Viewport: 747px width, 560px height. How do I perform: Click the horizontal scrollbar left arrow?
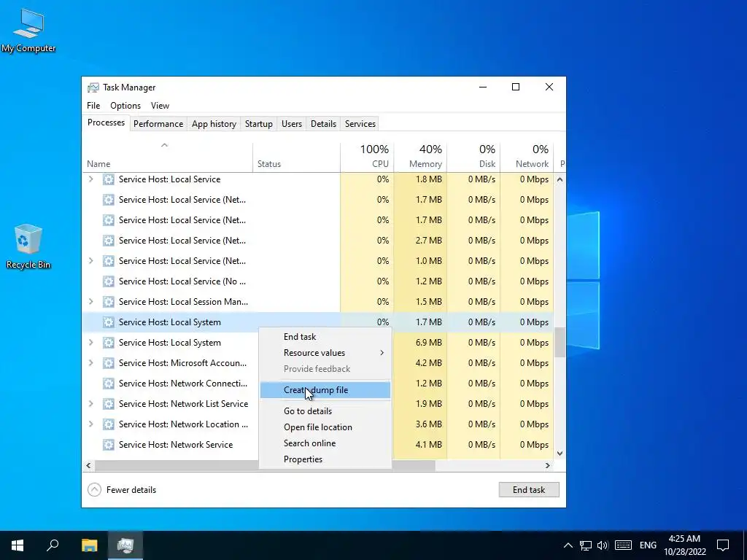[x=88, y=466]
